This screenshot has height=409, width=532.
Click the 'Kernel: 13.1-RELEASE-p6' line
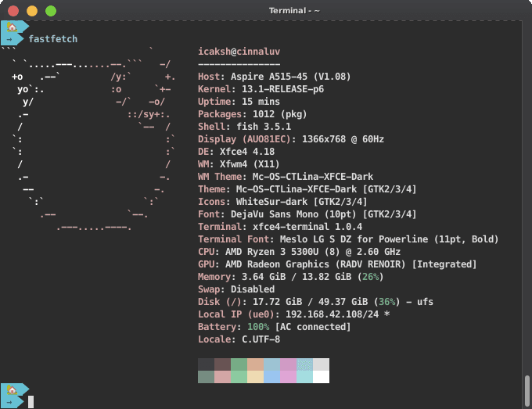point(261,89)
